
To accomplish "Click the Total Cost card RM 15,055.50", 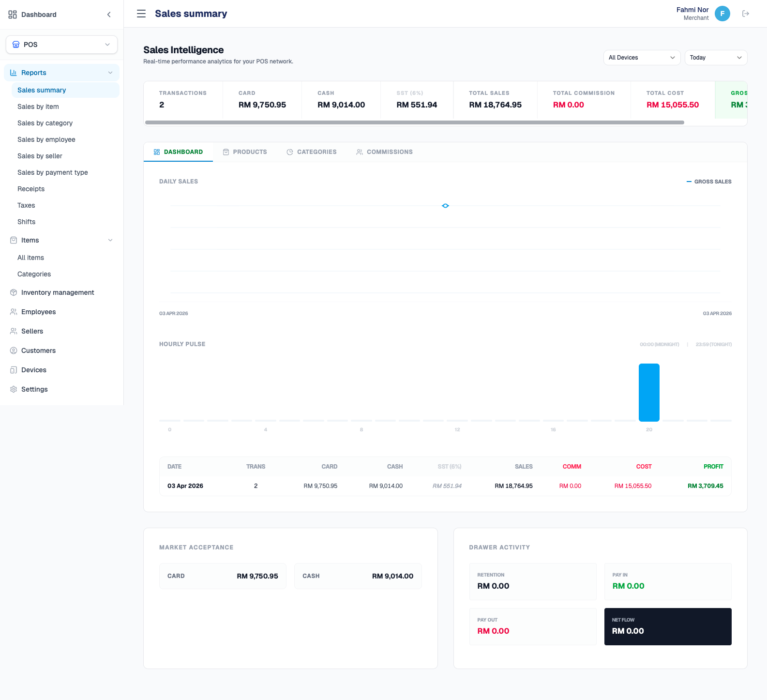I will 673,100.
